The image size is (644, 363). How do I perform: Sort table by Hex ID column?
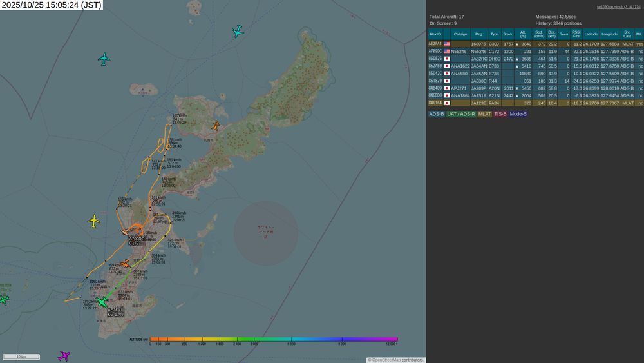(x=435, y=34)
